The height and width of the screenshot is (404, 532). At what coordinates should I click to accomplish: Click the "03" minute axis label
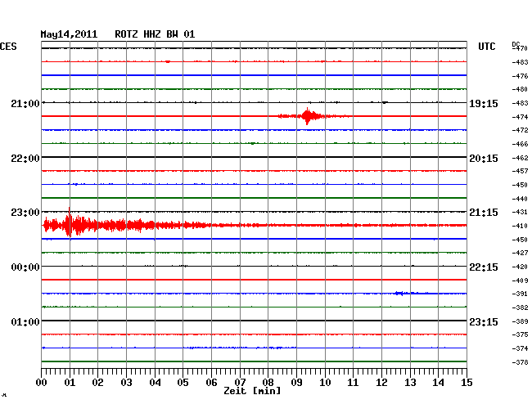[x=126, y=383]
